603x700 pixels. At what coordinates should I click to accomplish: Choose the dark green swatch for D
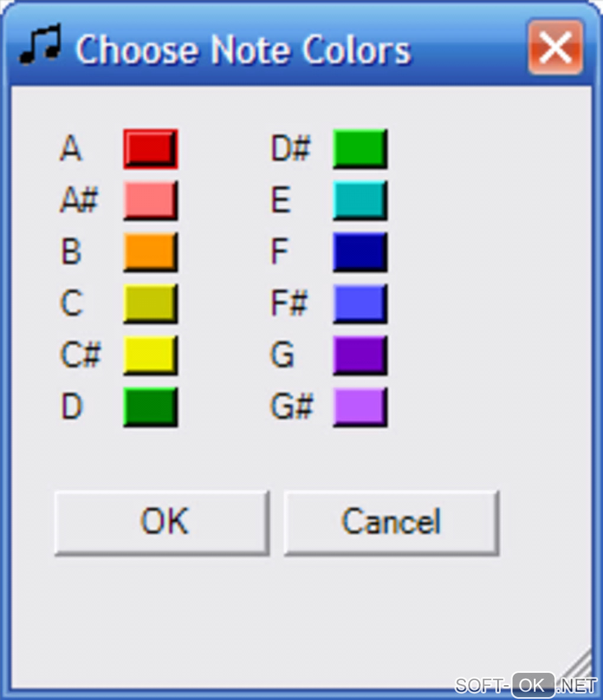pos(150,407)
